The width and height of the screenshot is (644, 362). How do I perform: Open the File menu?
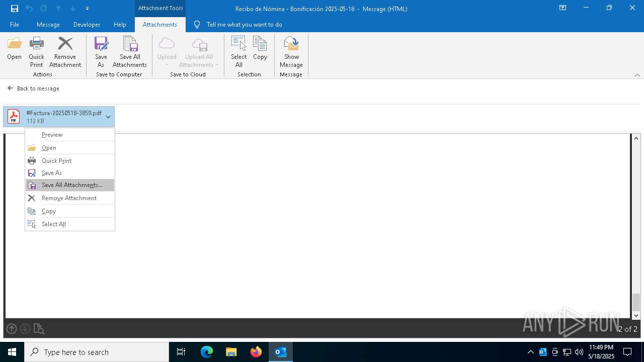tap(15, 25)
